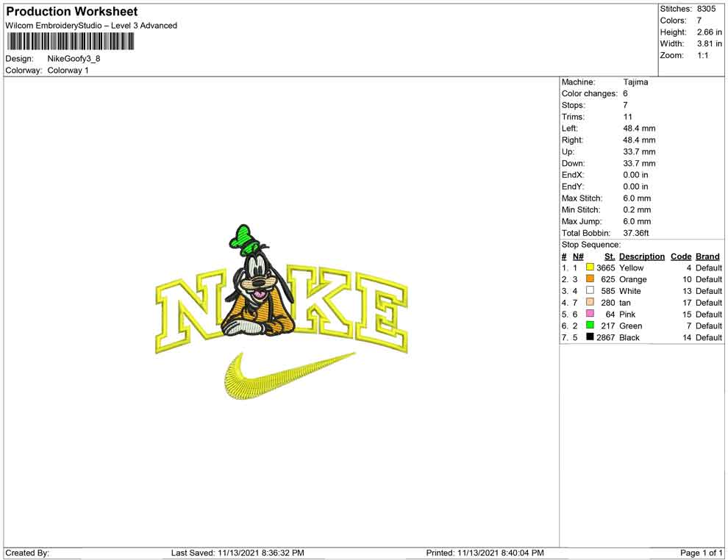Click the Total Bobbin value 37.36ft
The height and width of the screenshot is (560, 728).
tap(636, 233)
